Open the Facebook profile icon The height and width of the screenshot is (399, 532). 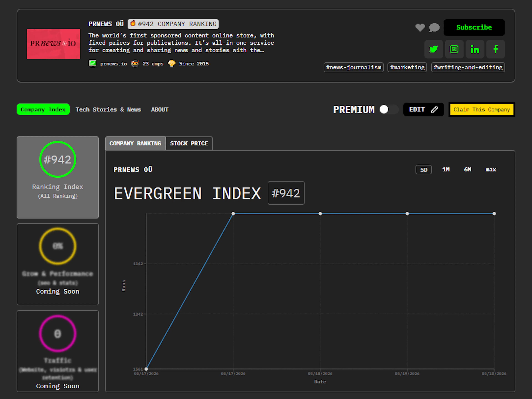(x=495, y=49)
